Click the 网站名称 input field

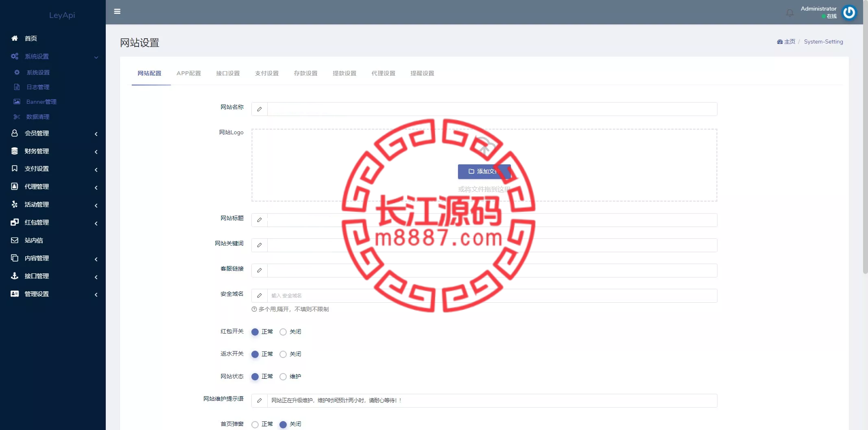[492, 109]
